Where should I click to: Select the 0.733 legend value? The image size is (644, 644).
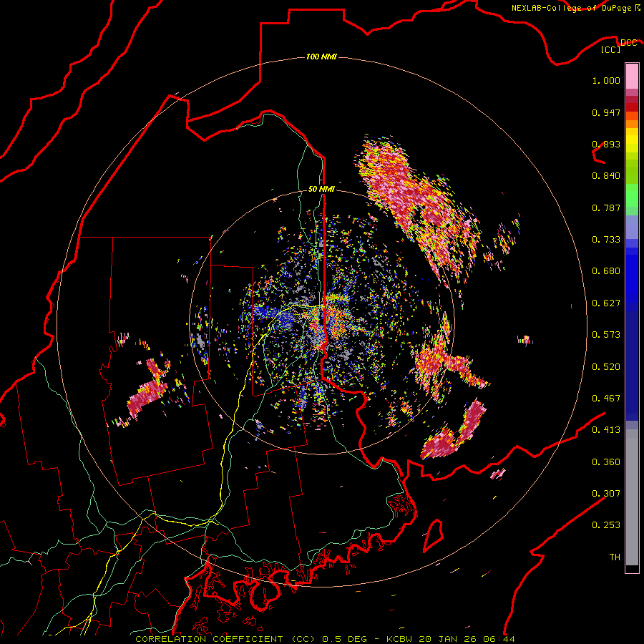point(606,240)
